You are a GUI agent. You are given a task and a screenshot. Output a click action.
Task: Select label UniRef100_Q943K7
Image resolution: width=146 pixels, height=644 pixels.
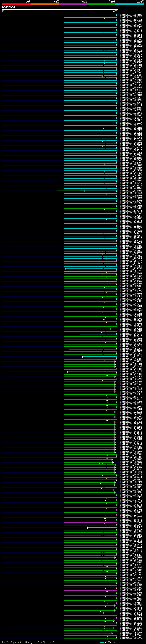click(x=131, y=82)
